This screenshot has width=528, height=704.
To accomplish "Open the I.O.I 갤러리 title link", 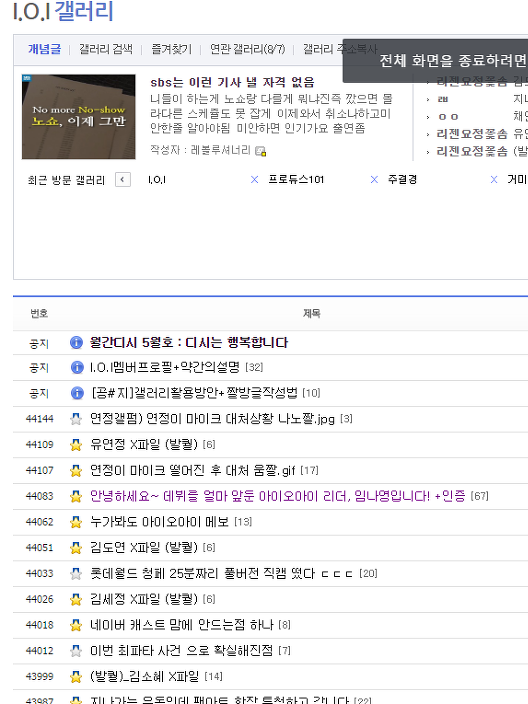I will pyautogui.click(x=63, y=11).
